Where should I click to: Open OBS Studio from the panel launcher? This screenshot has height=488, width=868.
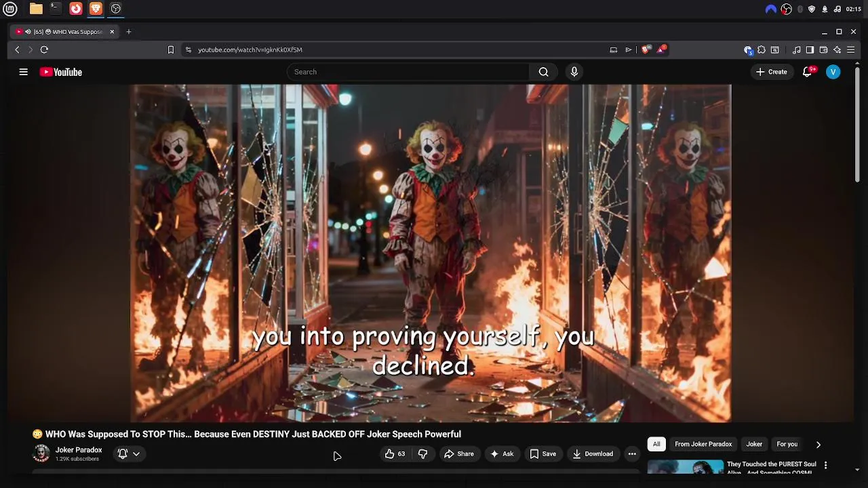[x=116, y=9]
